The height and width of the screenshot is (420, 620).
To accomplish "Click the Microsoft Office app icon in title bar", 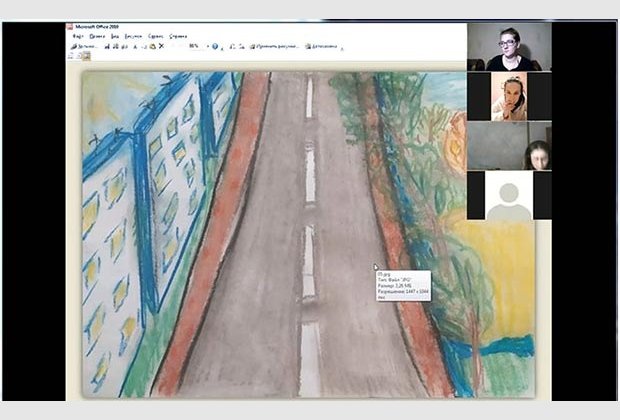I will tap(70, 26).
